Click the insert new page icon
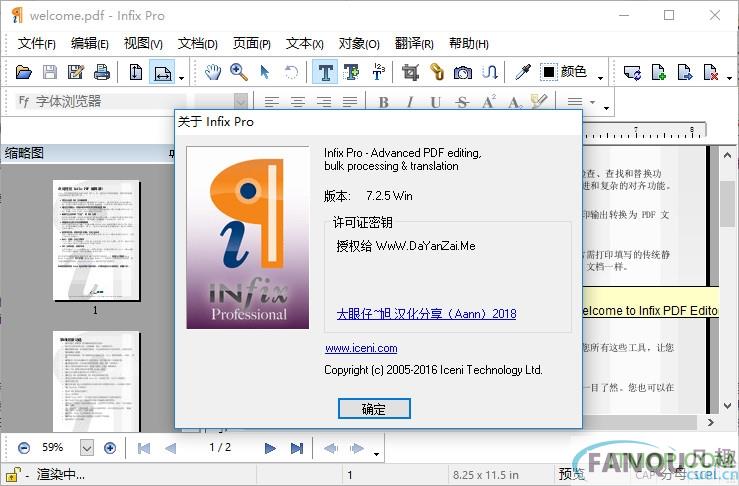739x486 pixels. click(658, 72)
